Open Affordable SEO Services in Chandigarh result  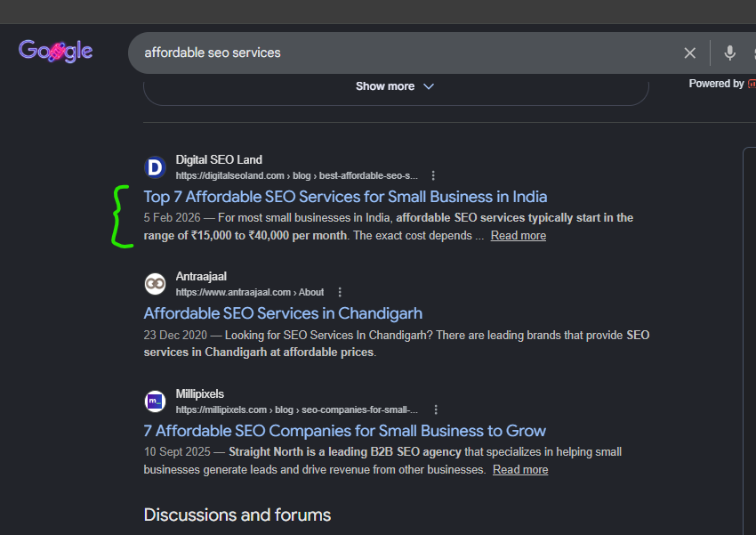283,313
